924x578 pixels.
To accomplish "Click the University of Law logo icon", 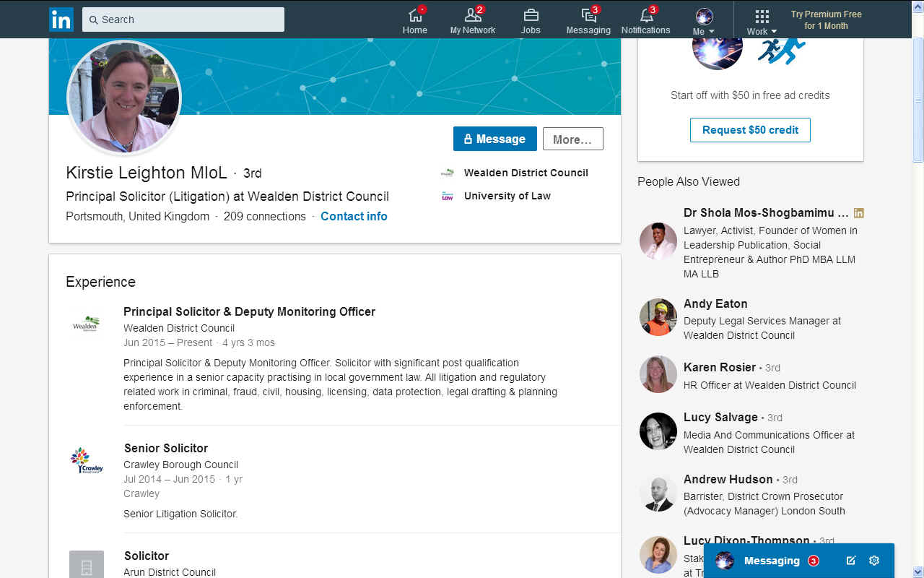I will point(448,196).
